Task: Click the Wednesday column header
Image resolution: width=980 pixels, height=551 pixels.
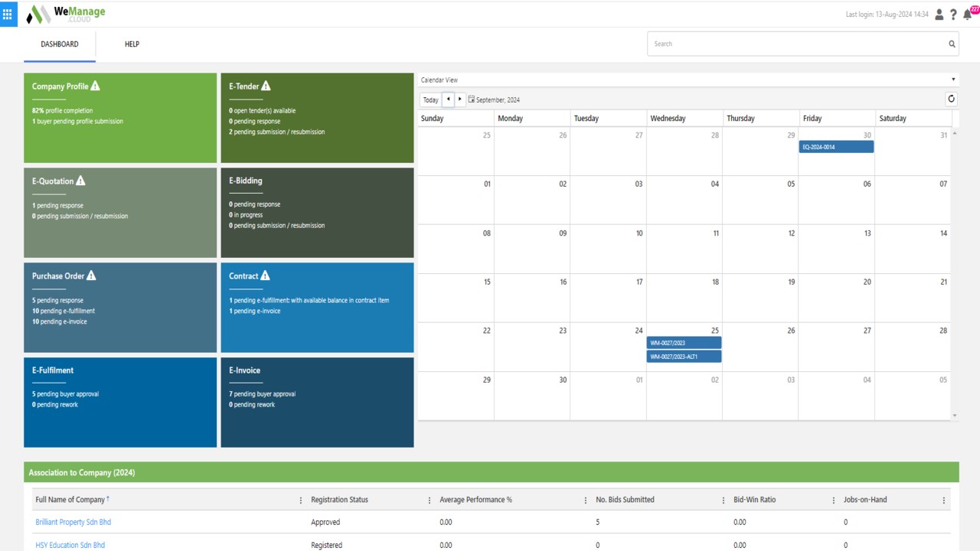Action: [684, 119]
